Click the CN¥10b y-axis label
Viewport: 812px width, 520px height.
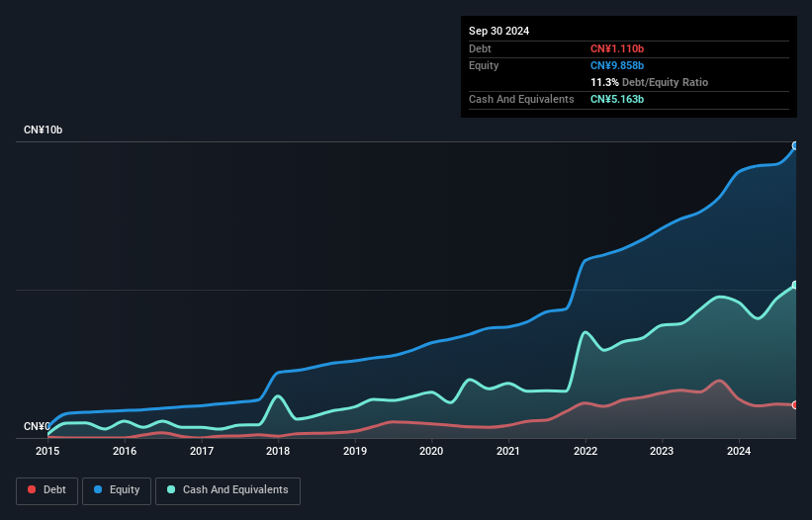(x=43, y=130)
